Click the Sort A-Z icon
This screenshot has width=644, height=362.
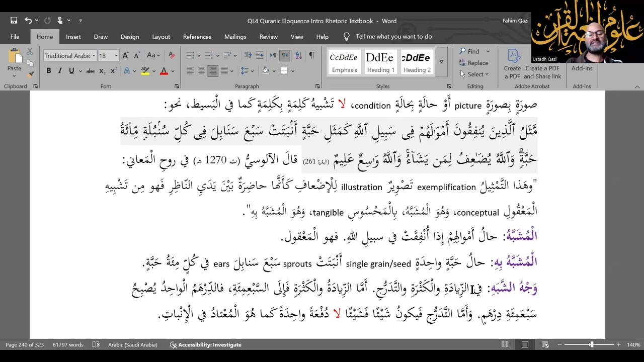(x=298, y=55)
